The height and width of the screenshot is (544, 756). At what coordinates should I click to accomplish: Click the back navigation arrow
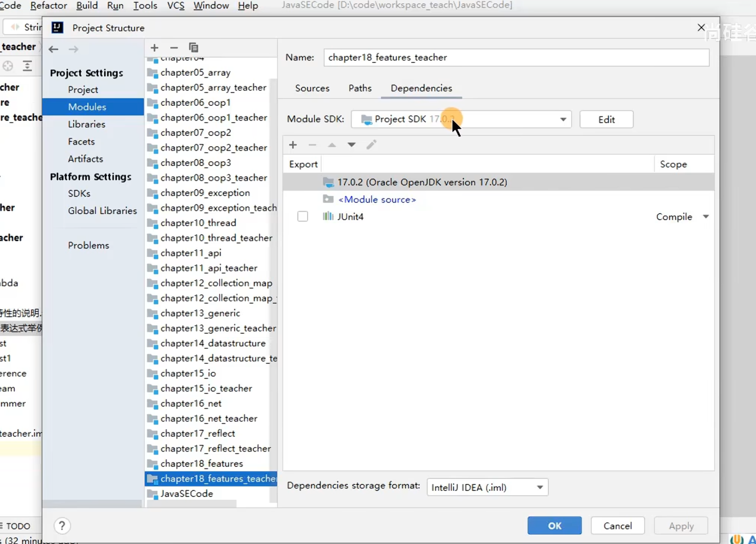click(x=53, y=49)
